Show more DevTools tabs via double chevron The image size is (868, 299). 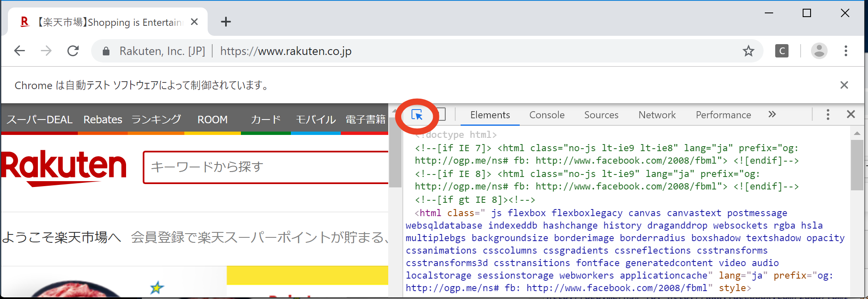(772, 115)
